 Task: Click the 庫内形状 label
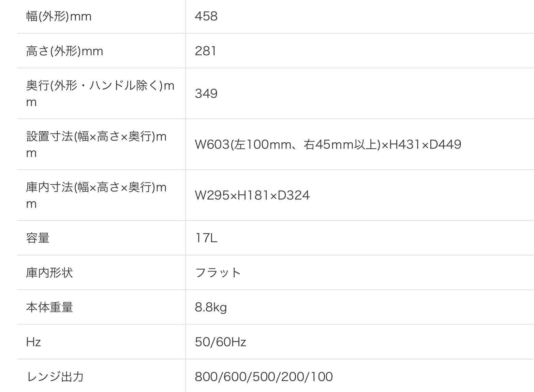(x=49, y=273)
